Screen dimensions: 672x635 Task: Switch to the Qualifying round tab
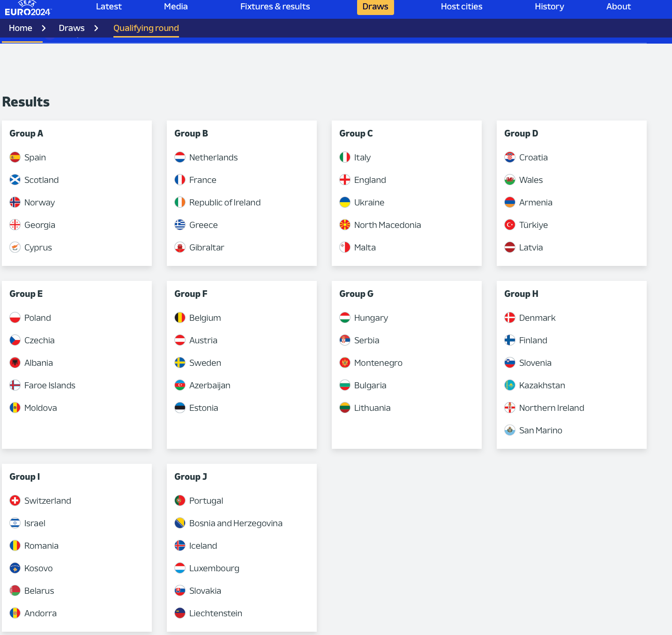pos(146,28)
